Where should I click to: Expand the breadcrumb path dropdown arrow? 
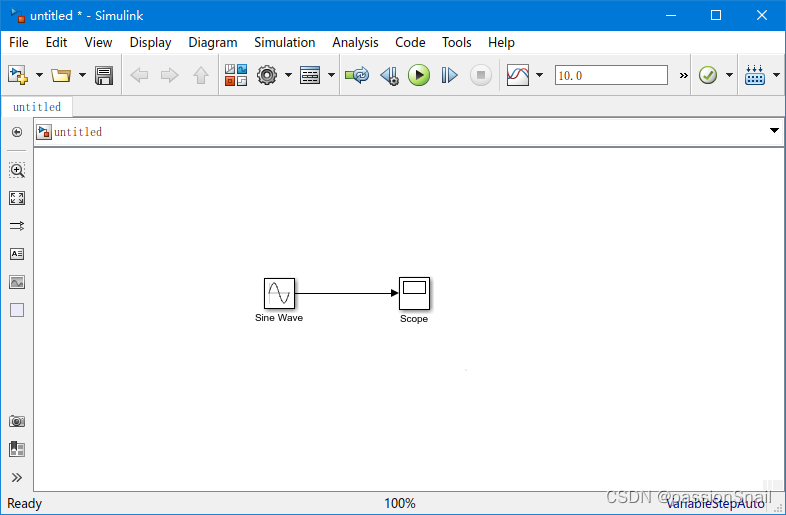pos(774,130)
